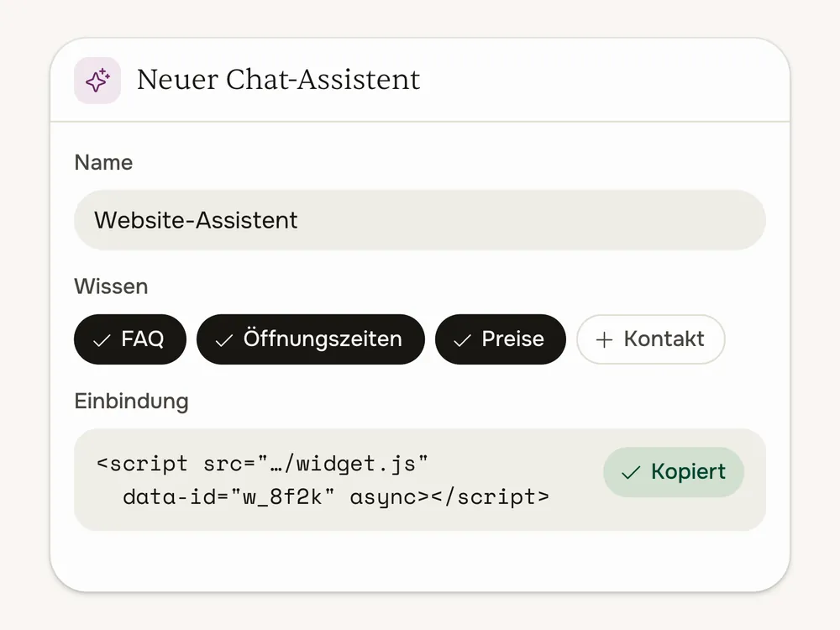
Task: Click the sparkle assistant icon in header
Action: click(x=97, y=81)
